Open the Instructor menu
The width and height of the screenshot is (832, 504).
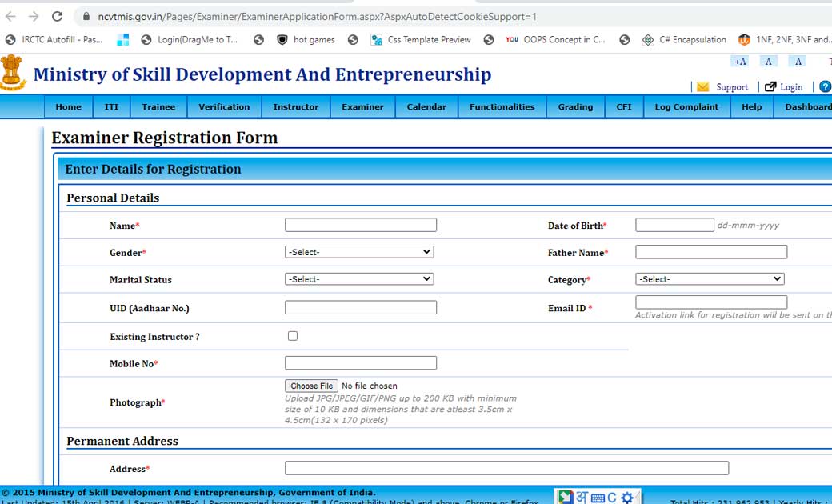pyautogui.click(x=295, y=106)
